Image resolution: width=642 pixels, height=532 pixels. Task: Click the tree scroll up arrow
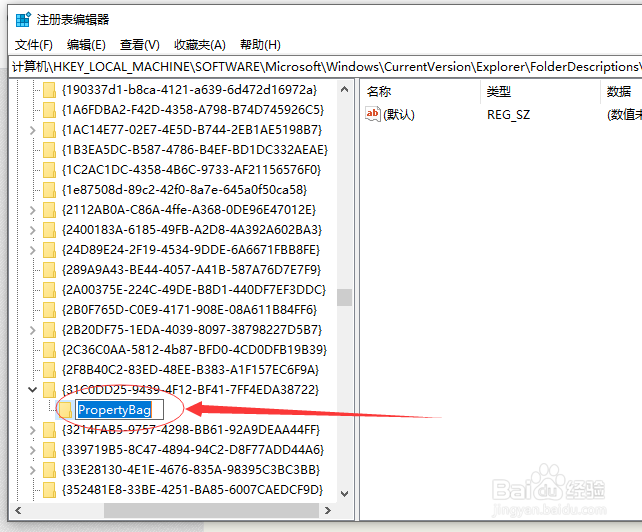point(344,89)
